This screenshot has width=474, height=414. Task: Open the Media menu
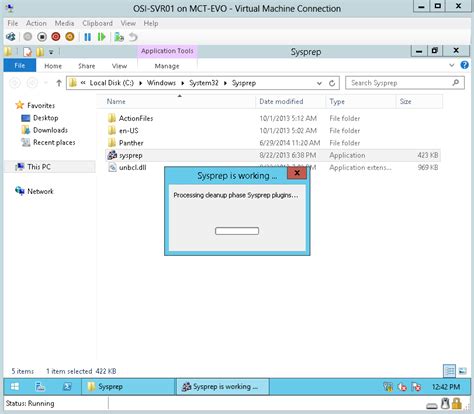coord(64,23)
